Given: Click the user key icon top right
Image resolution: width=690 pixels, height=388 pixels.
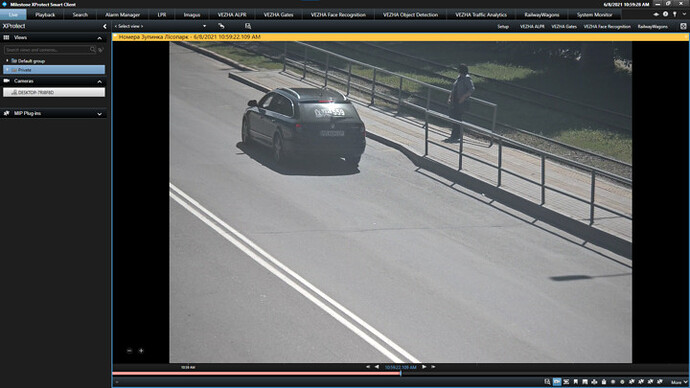Looking at the screenshot, I should point(675,15).
